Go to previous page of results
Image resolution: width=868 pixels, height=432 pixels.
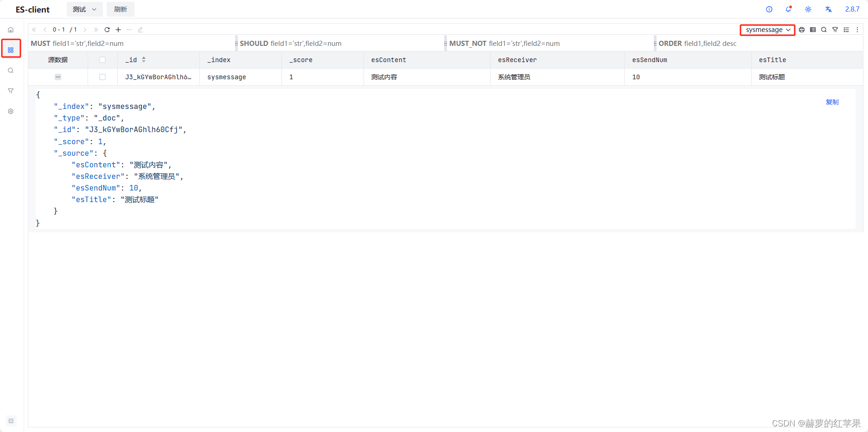pos(45,30)
